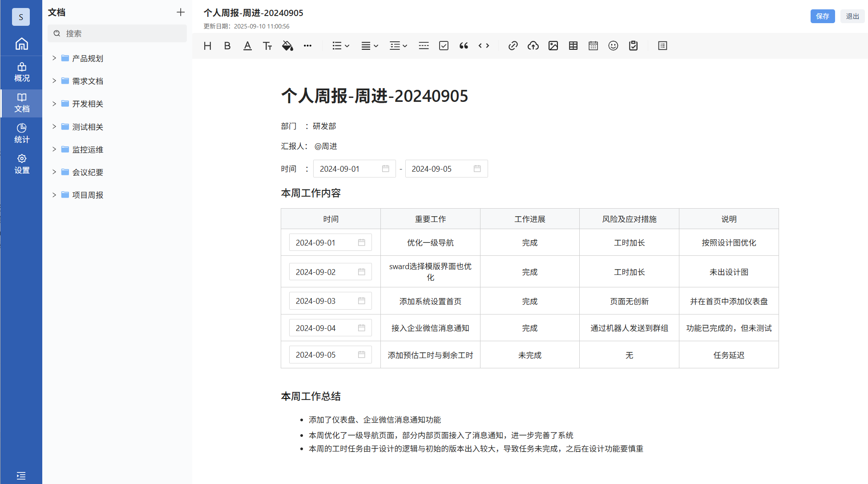Insert a table from toolbar
Image resolution: width=868 pixels, height=484 pixels.
(573, 46)
